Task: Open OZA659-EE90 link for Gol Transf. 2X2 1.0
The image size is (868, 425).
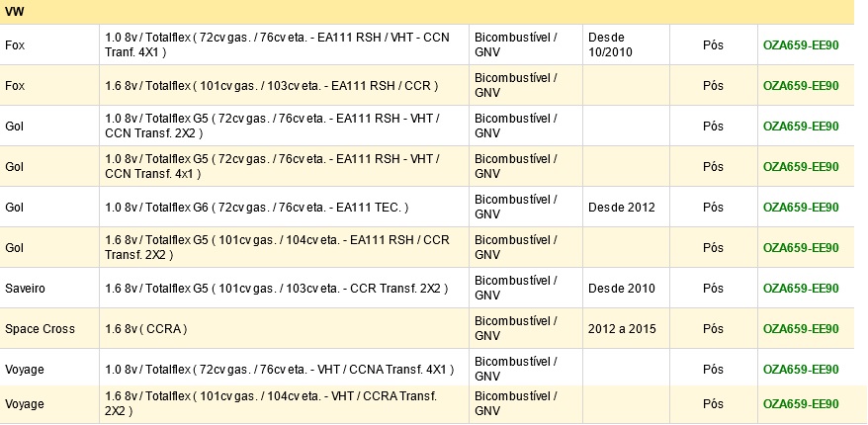Action: coord(801,127)
